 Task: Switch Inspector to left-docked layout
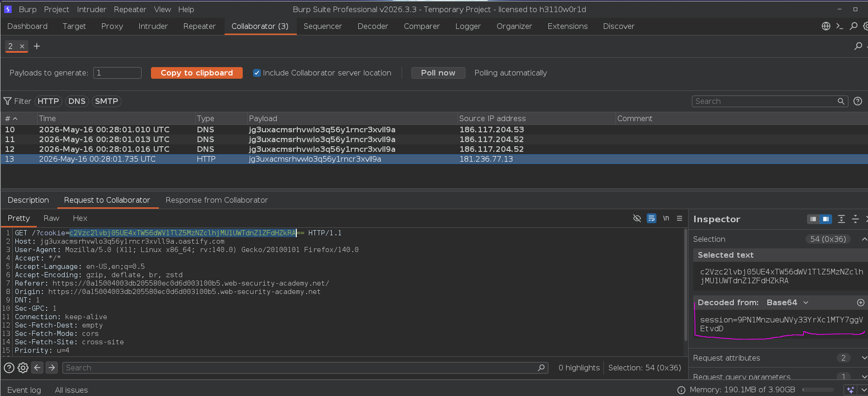point(813,219)
